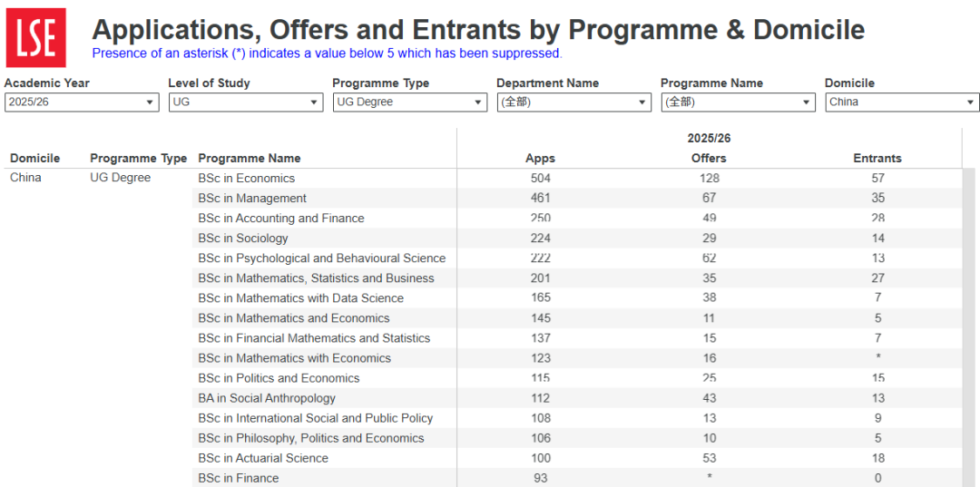Screen dimensions: 980x487
Task: Click the red LSE logo
Action: coord(35,37)
